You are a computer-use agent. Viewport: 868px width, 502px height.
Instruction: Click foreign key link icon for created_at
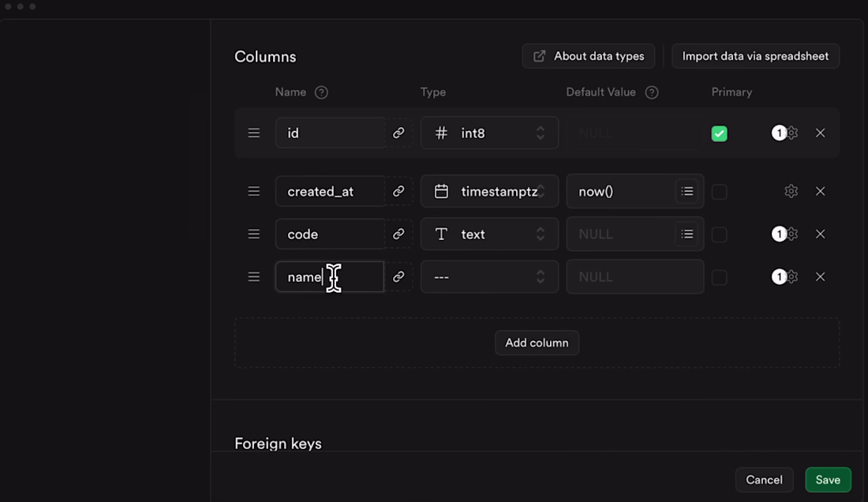click(398, 192)
